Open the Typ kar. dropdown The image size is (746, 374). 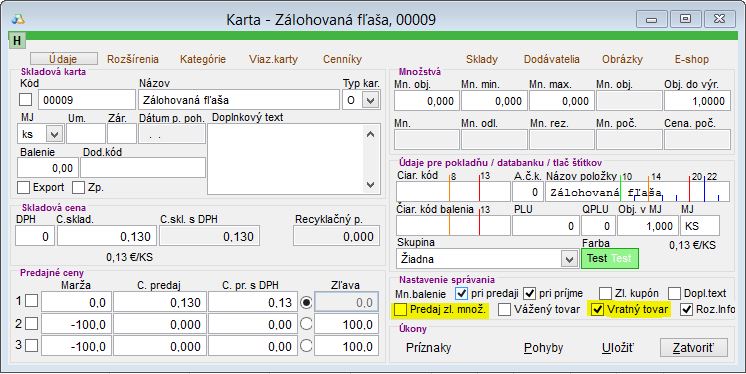click(x=371, y=100)
